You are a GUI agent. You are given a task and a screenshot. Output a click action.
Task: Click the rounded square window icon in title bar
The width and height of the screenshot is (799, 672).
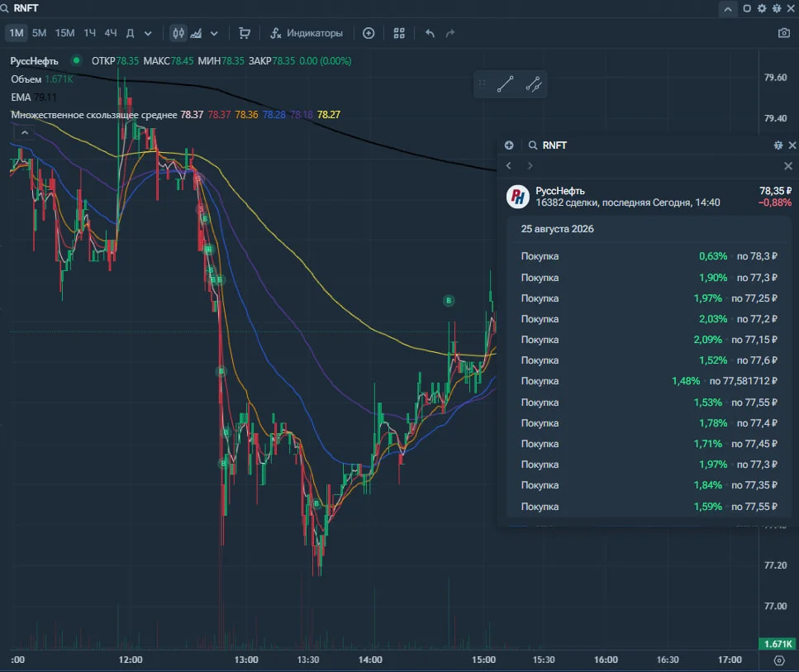click(747, 8)
